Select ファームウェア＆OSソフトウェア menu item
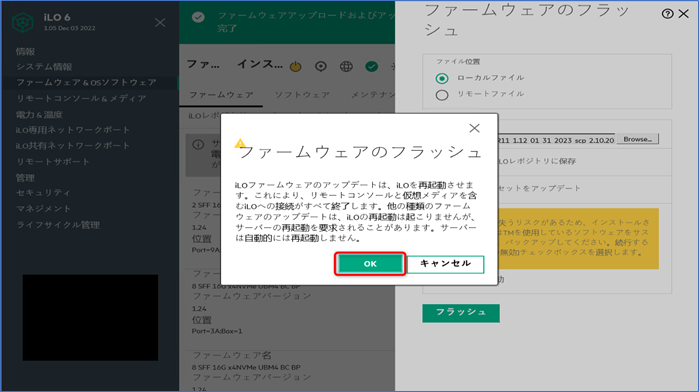The width and height of the screenshot is (699, 392). [86, 83]
